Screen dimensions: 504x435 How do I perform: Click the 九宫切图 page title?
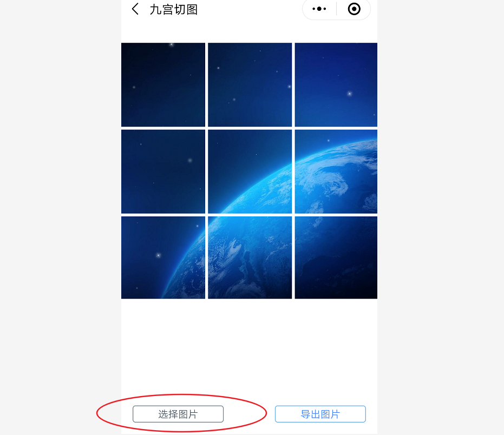[174, 9]
